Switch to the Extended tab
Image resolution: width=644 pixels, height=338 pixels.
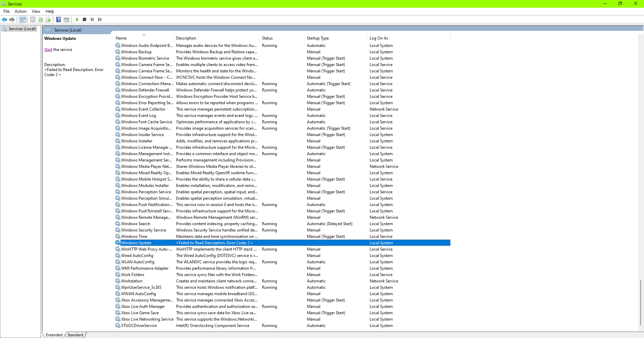point(54,335)
